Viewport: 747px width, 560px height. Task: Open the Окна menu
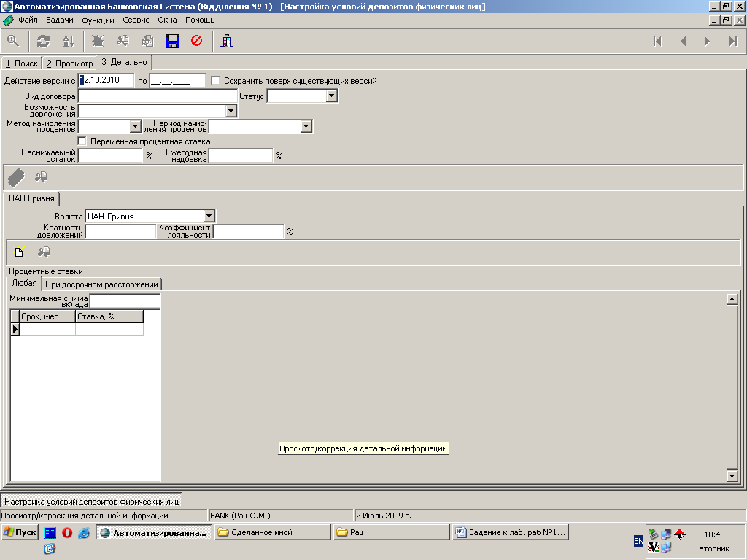click(167, 20)
